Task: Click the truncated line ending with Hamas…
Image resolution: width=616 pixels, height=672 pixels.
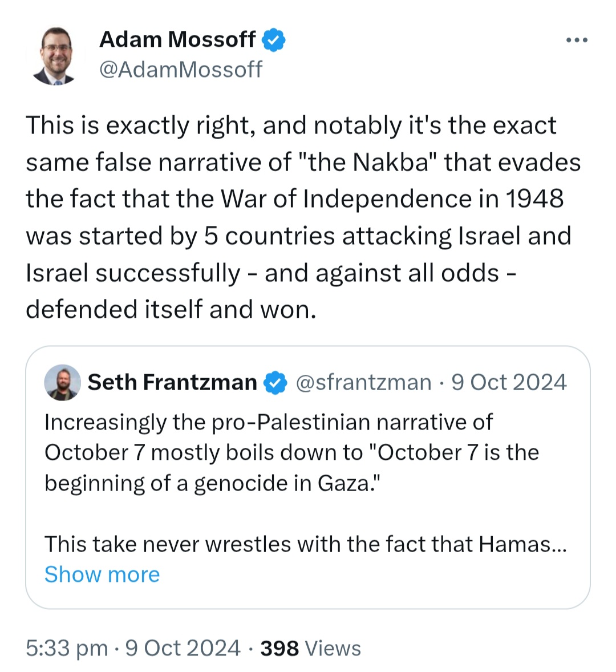Action: 305,544
